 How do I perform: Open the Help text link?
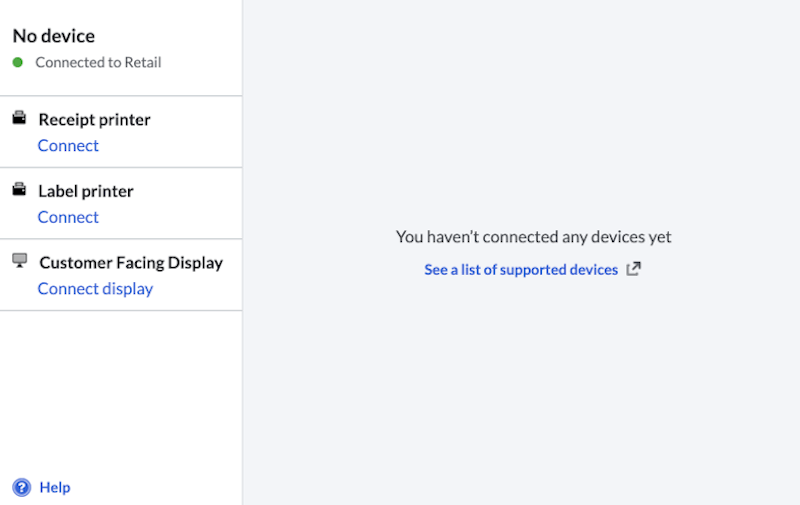coord(55,487)
